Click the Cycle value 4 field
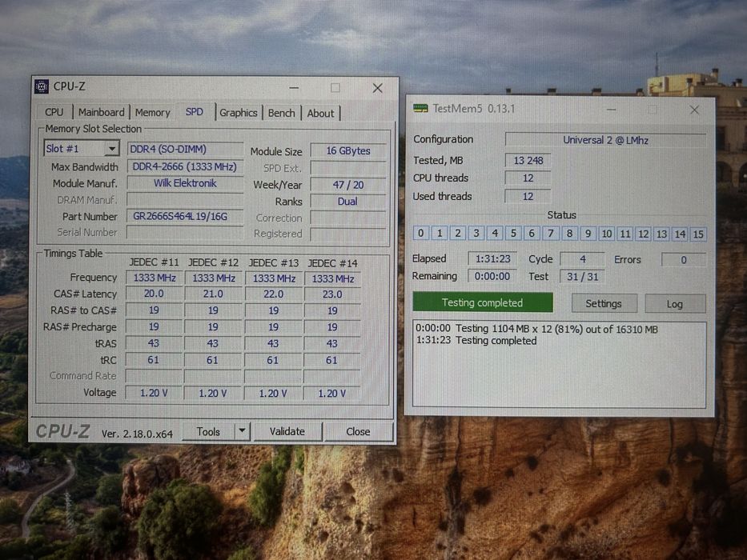 coord(583,259)
